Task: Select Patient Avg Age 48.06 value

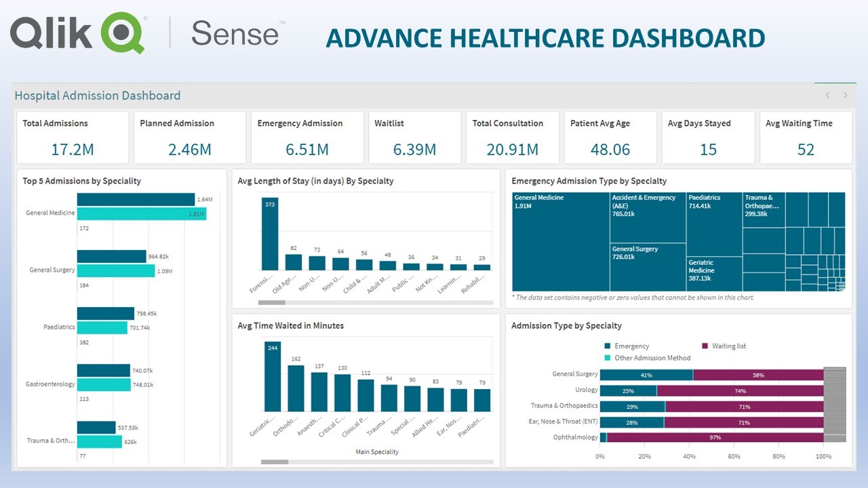Action: coord(610,150)
